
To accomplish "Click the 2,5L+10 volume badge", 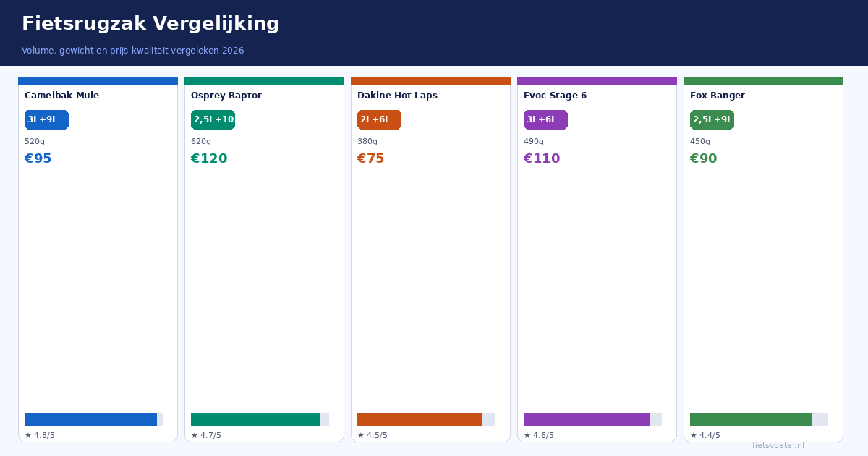I will point(213,119).
